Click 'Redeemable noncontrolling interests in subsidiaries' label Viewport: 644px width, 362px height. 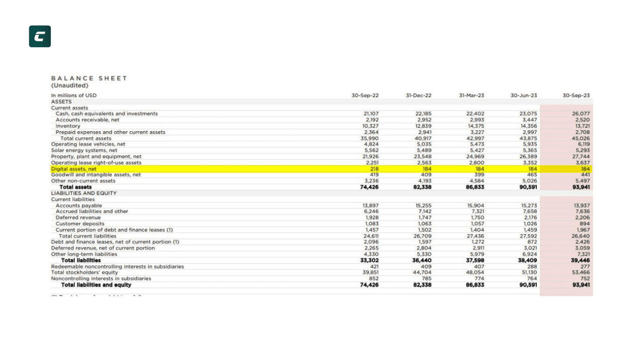point(117,266)
